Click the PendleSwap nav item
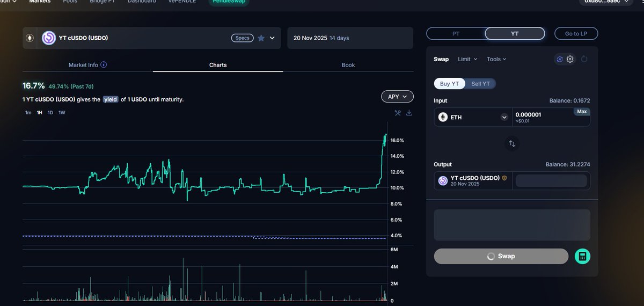This screenshot has height=306, width=644. 229,2
